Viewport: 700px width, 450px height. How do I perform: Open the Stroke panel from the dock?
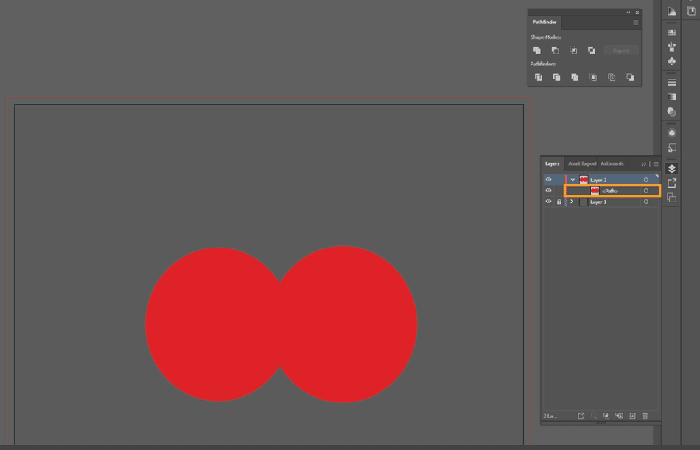click(671, 83)
